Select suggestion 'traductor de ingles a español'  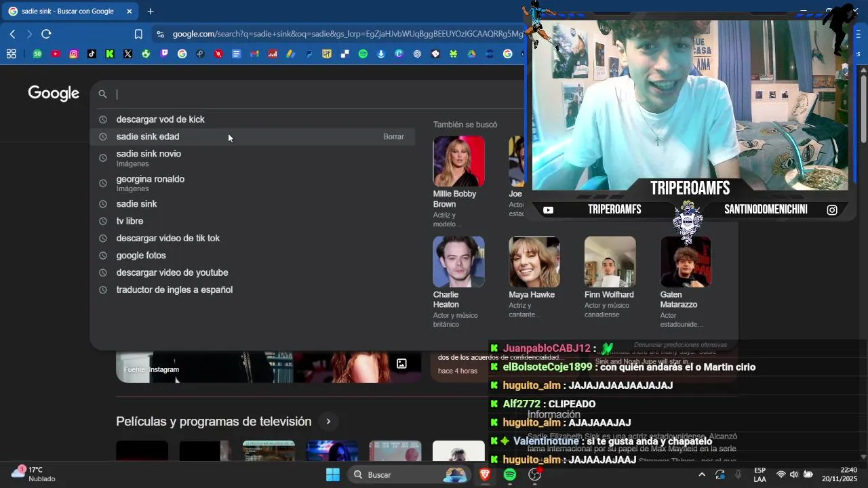[254, 289]
